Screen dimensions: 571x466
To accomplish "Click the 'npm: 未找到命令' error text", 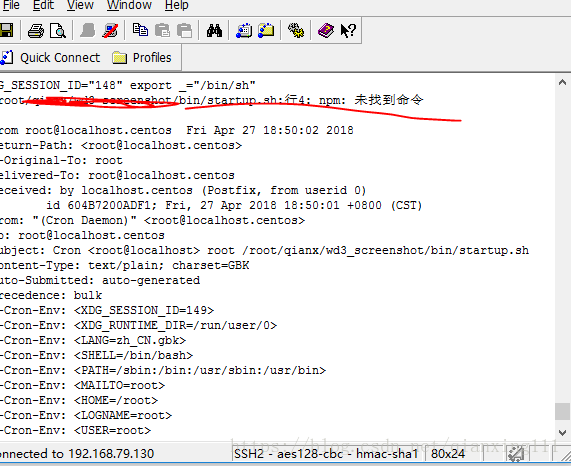I will pos(371,100).
